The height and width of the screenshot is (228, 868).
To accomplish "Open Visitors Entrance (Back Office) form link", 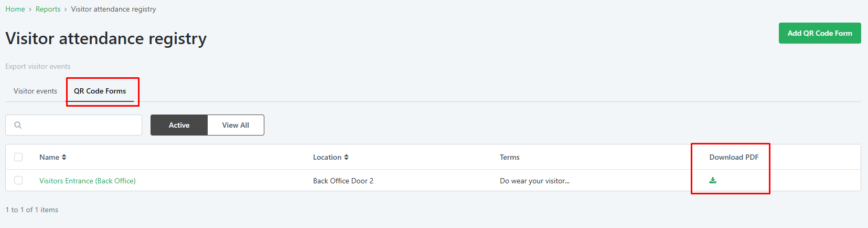I will [x=88, y=181].
